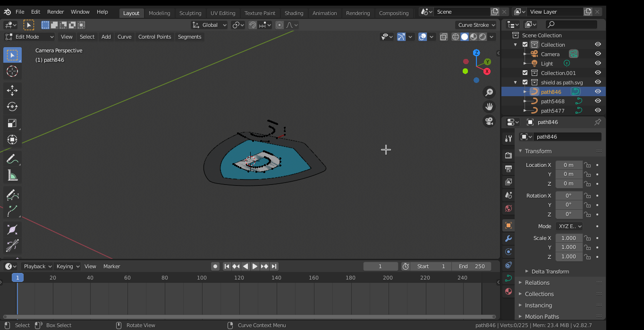The image size is (644, 330).
Task: Hide the Light object via its eye icon
Action: coord(598,63)
